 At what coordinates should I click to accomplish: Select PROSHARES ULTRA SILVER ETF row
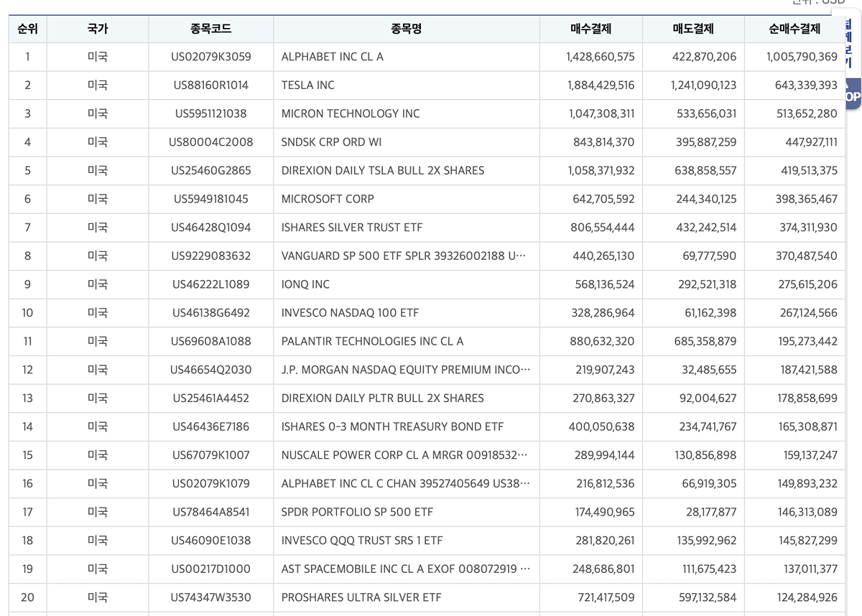point(361,597)
